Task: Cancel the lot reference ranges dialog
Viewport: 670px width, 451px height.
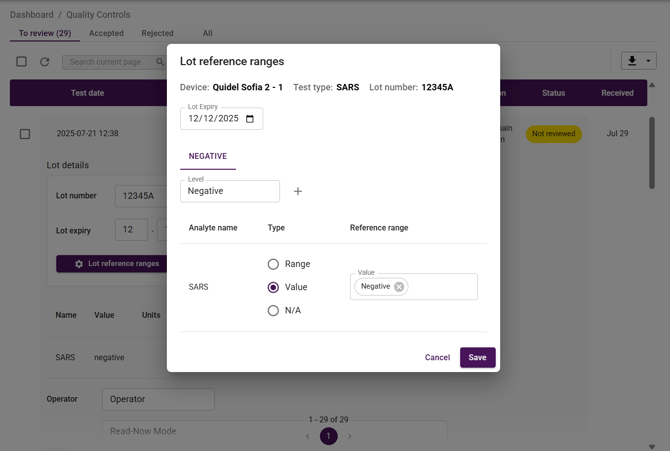Action: 437,358
